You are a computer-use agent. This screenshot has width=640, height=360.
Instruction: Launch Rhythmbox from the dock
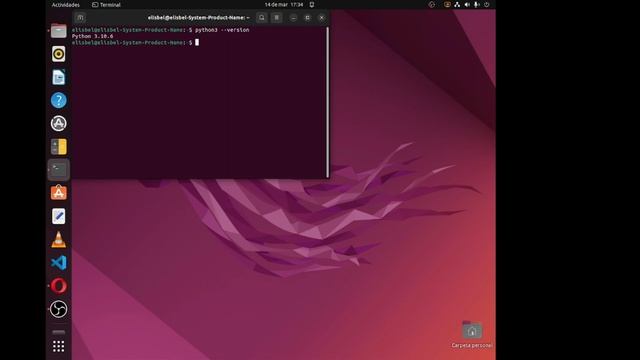click(x=58, y=54)
